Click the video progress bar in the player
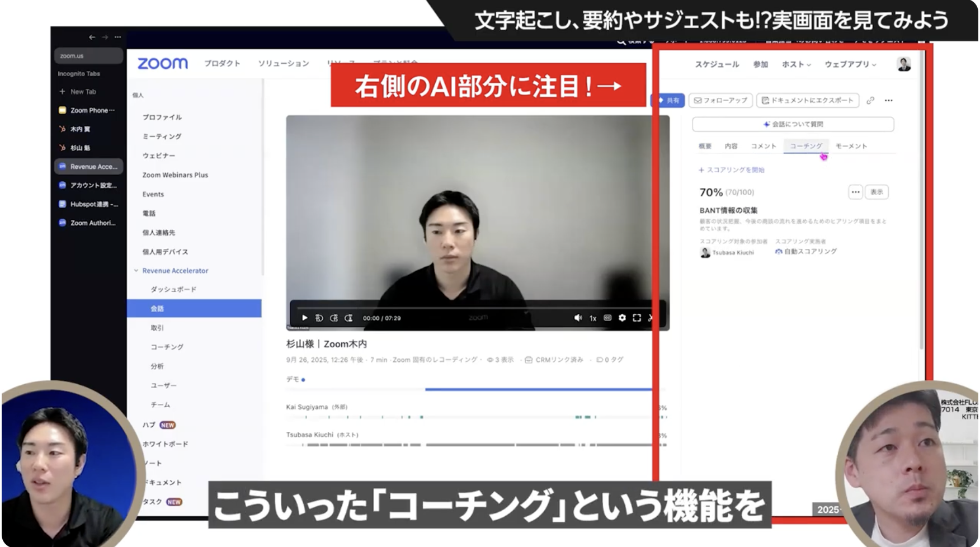This screenshot has height=547, width=980. coord(475,308)
